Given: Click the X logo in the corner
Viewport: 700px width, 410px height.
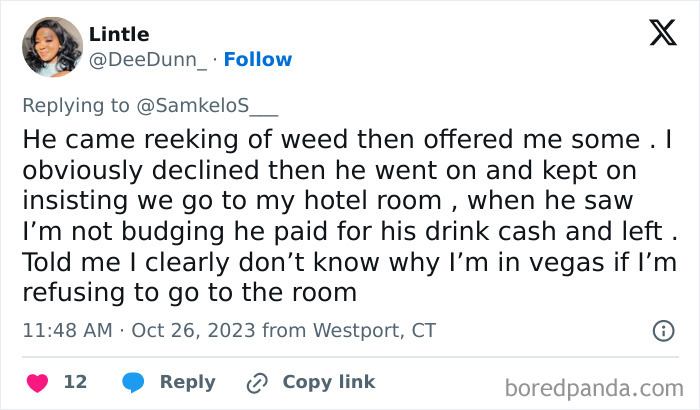Looking at the screenshot, I should pyautogui.click(x=662, y=33).
